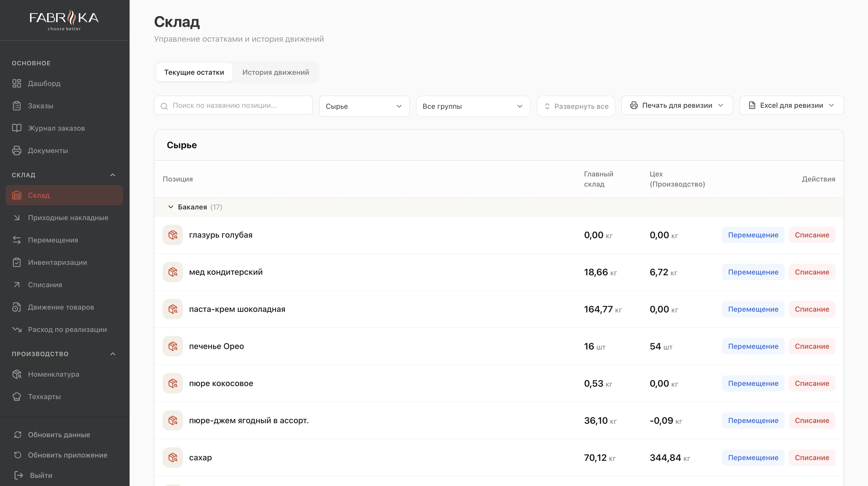Open the Дашборд dashboard icon
Viewport: 868px width, 486px height.
tap(17, 83)
